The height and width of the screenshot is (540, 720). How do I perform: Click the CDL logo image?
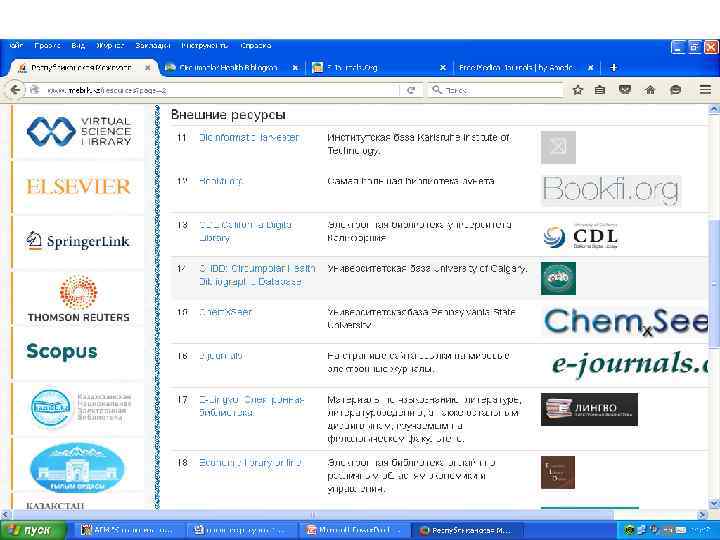point(580,237)
